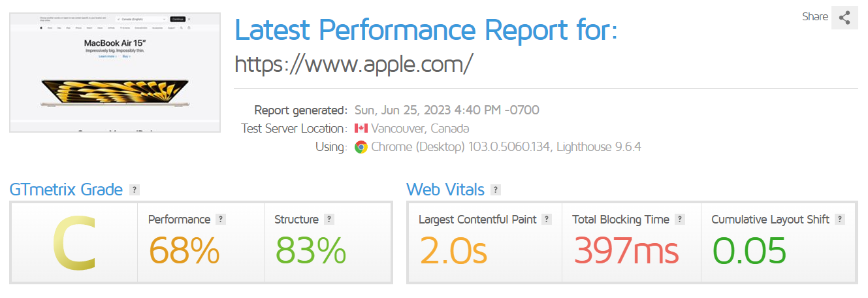Image resolution: width=868 pixels, height=298 pixels.
Task: Select the 83% Structure score
Action: 310,250
